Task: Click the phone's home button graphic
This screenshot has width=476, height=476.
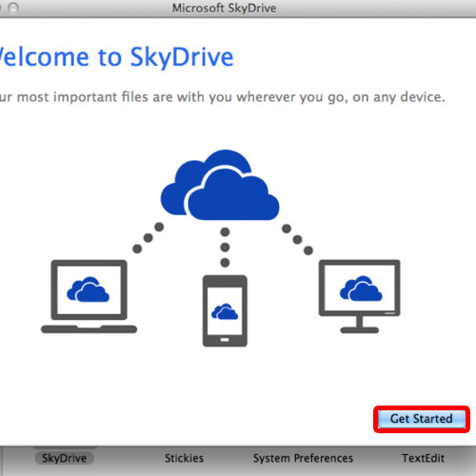Action: pyautogui.click(x=225, y=340)
